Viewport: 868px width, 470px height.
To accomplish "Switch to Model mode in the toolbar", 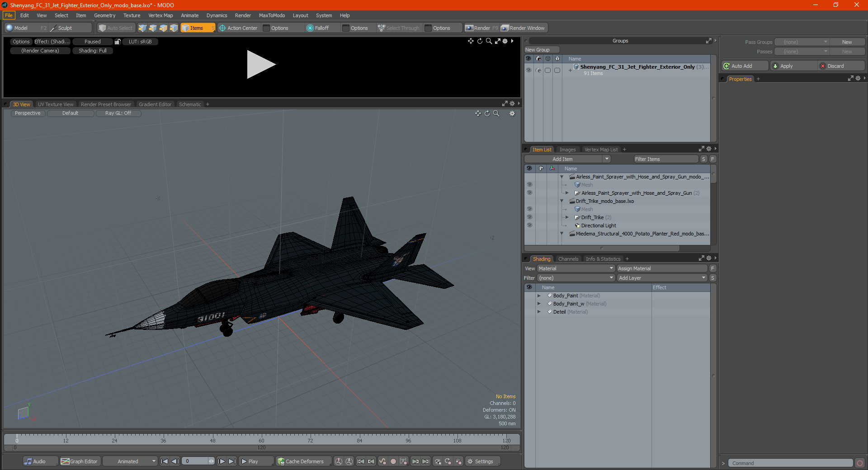I will [26, 28].
